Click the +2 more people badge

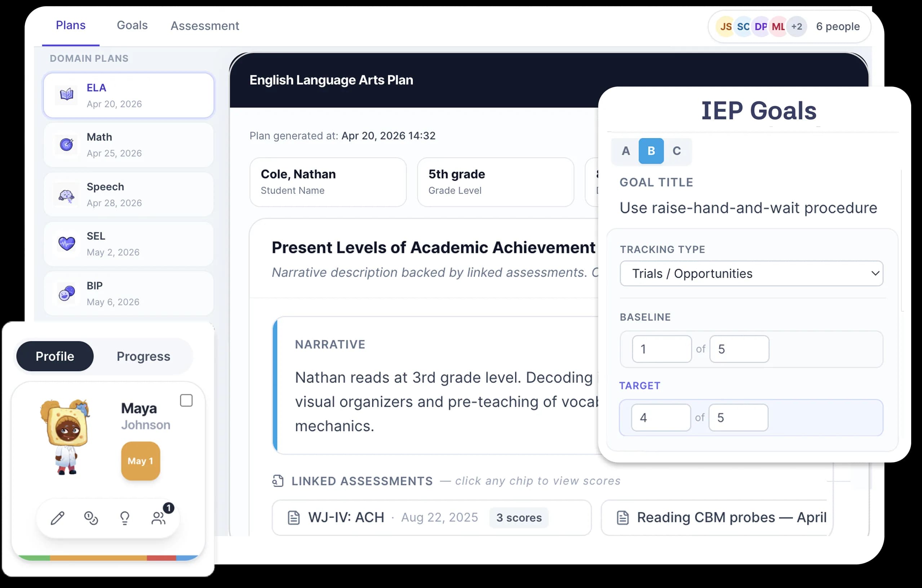(x=797, y=26)
